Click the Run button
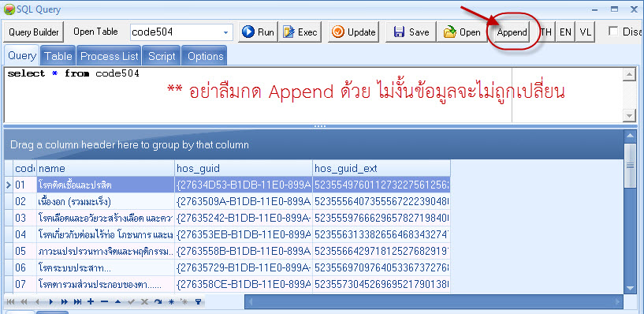 tap(259, 32)
